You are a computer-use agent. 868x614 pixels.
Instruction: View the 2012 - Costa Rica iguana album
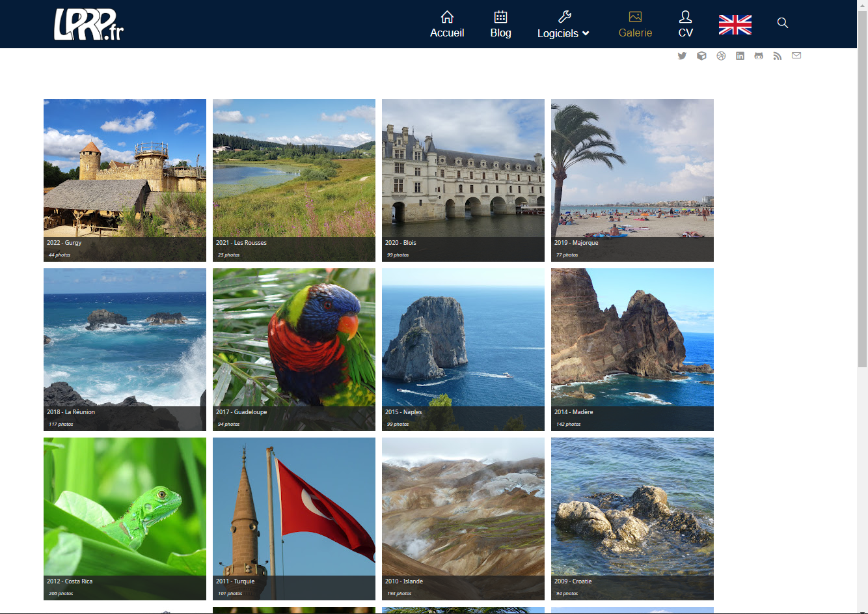click(x=125, y=519)
